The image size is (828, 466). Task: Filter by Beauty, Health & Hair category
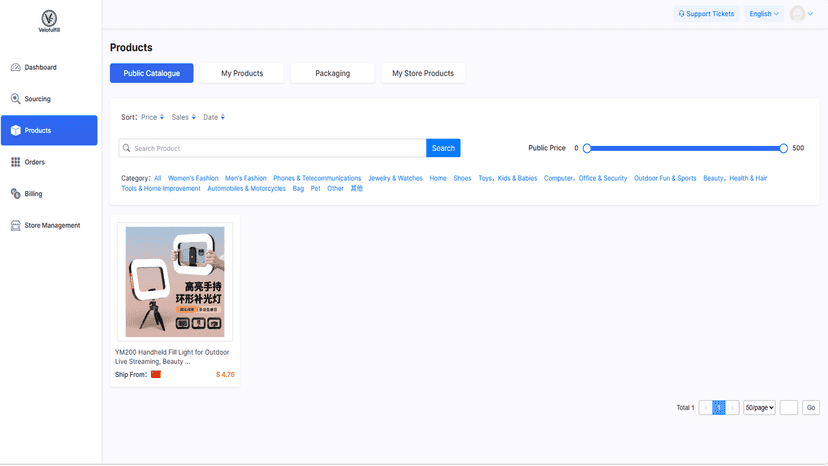tap(735, 179)
